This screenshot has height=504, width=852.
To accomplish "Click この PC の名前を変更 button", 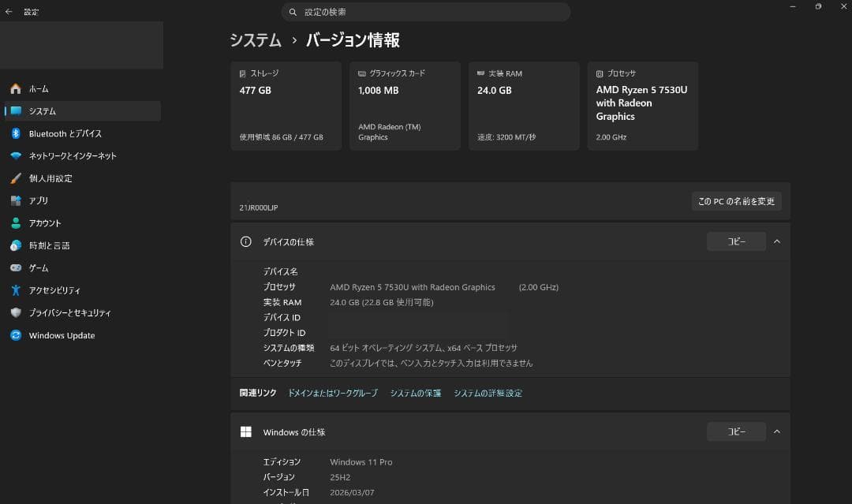I will pos(736,201).
